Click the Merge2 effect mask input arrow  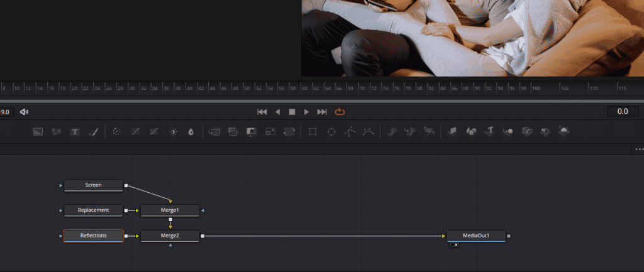coord(170,245)
